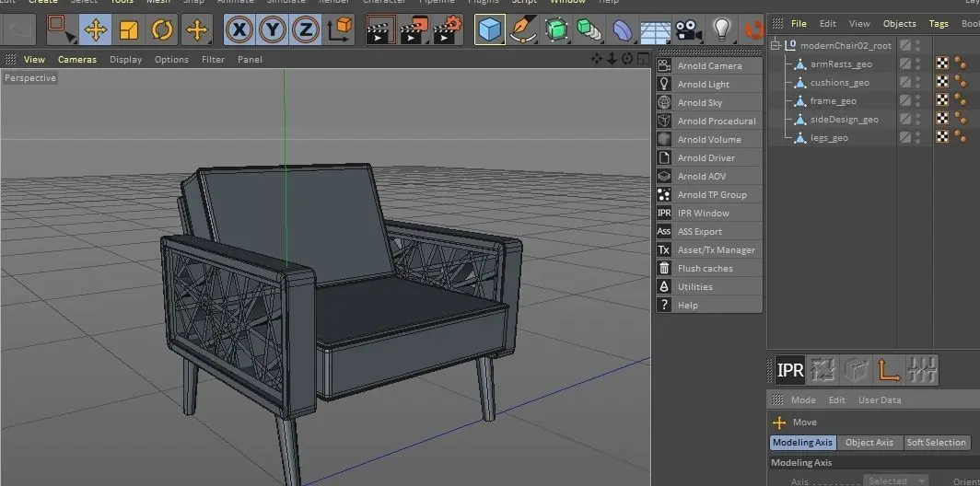
Task: Toggle armRests_geo visibility dots
Action: 917,64
